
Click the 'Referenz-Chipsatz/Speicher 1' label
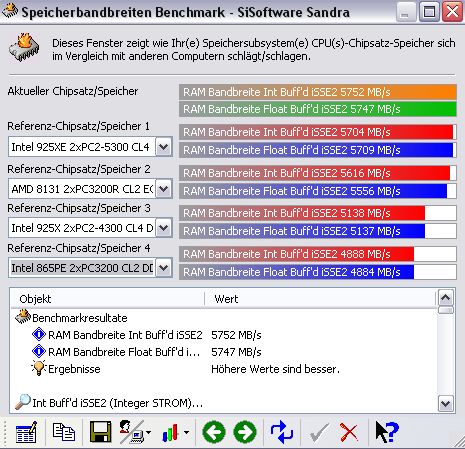coord(79,126)
